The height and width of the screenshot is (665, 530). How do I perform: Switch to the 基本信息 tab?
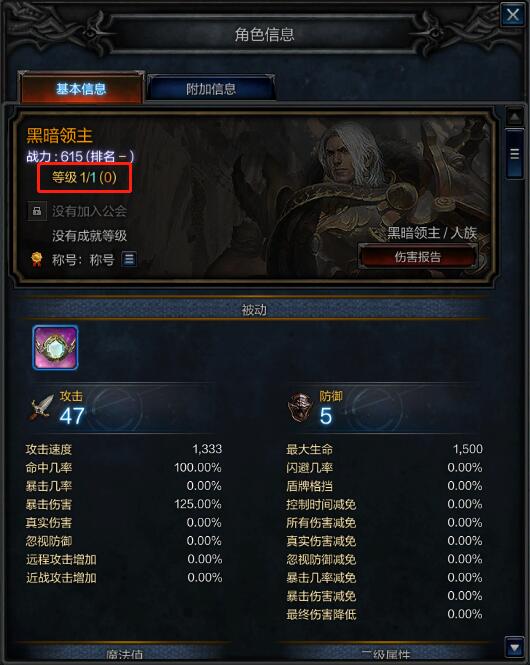(81, 88)
